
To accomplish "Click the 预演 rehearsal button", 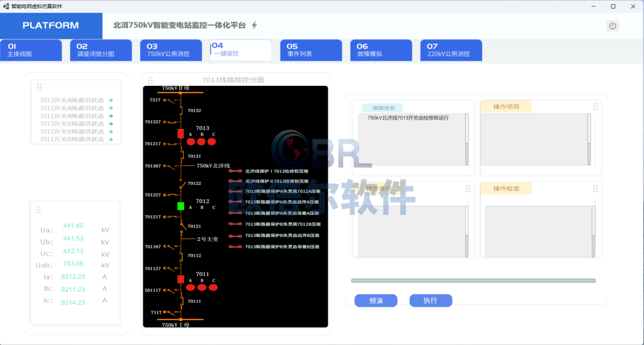I will pyautogui.click(x=376, y=301).
